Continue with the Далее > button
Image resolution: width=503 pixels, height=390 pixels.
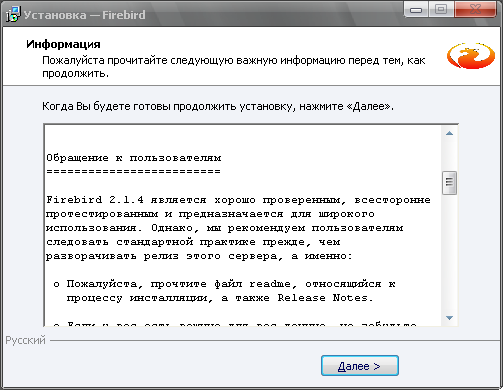(x=360, y=366)
